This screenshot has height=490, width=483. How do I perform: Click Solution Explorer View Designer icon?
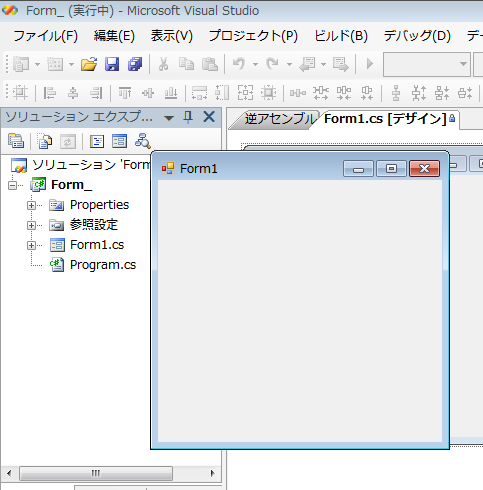pos(120,141)
